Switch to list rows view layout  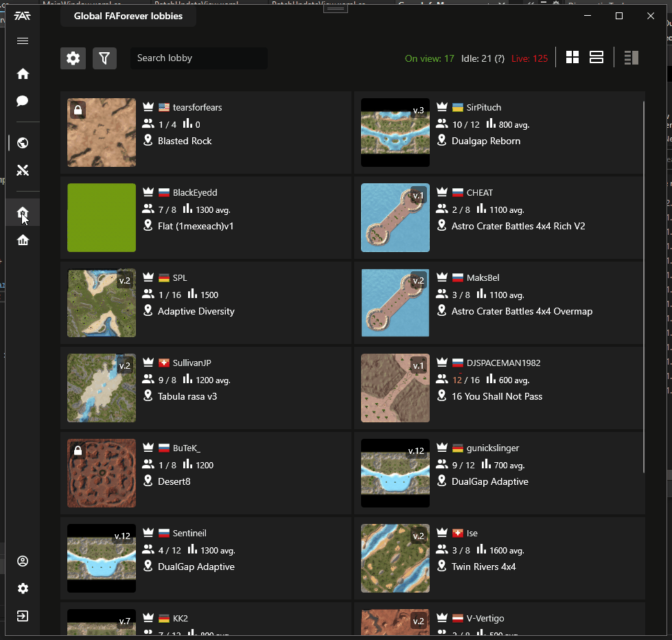tap(596, 58)
